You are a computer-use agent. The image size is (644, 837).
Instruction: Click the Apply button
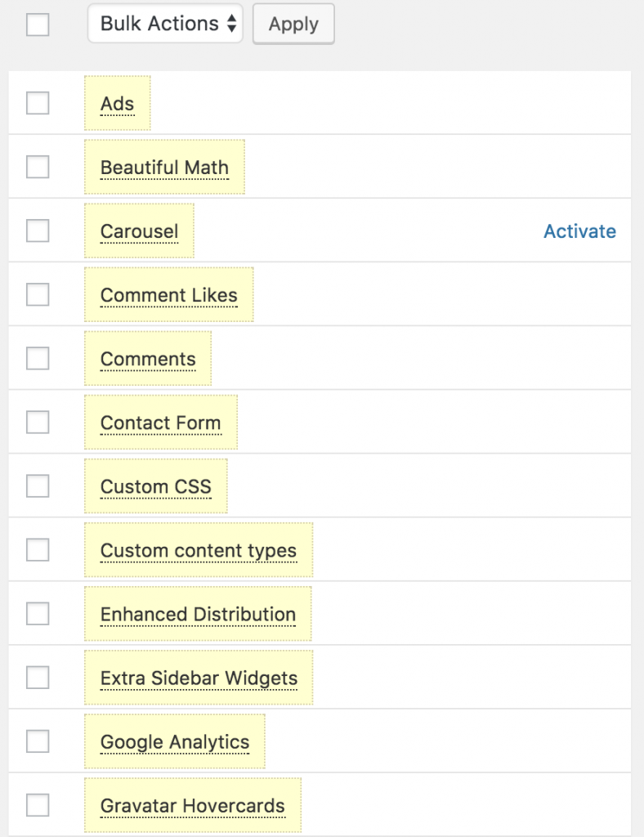coord(293,25)
